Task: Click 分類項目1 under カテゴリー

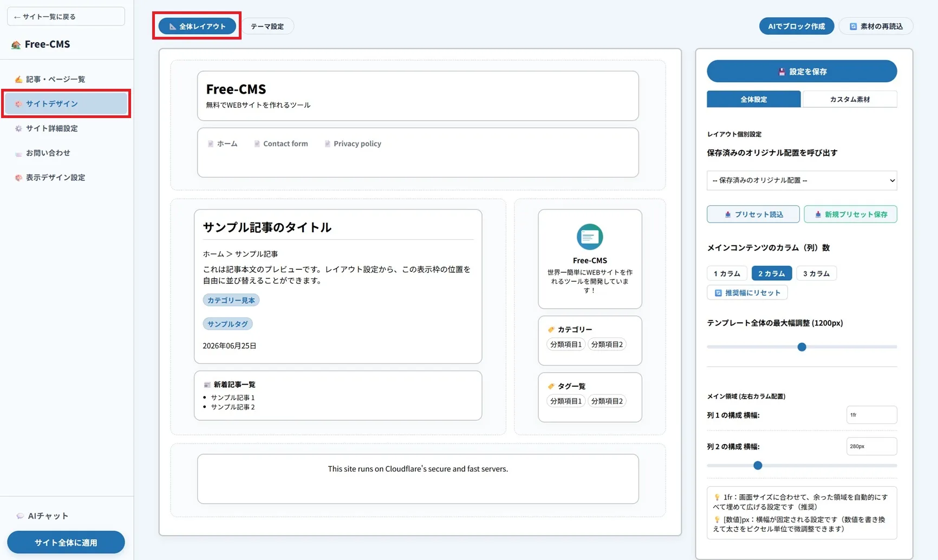Action: tap(566, 344)
